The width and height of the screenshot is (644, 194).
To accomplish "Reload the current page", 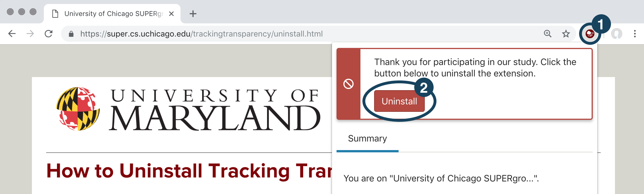I will click(x=49, y=34).
